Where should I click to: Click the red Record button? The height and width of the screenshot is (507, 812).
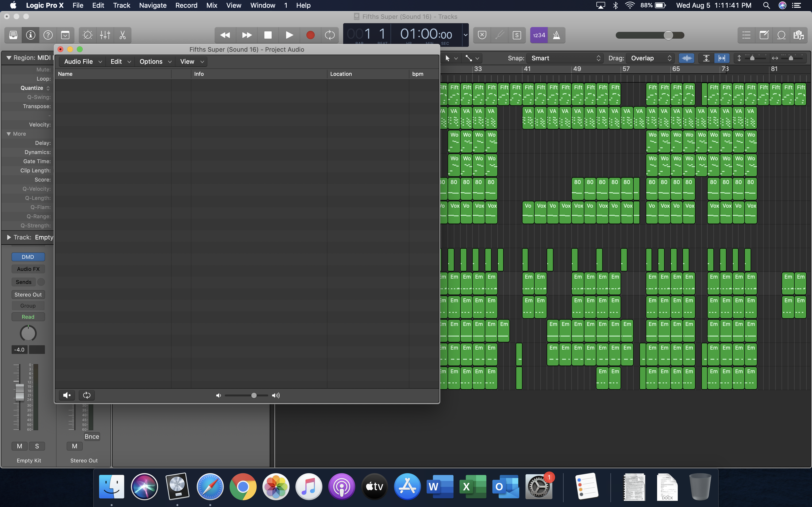coord(310,35)
